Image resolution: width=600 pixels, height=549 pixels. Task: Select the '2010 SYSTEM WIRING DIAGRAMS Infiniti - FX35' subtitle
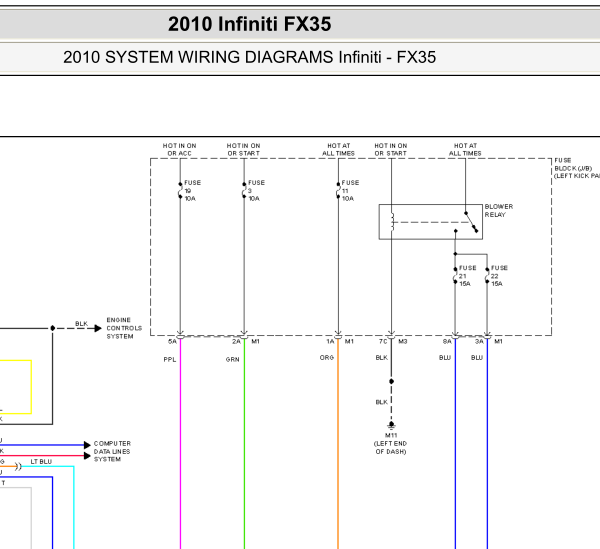click(249, 57)
